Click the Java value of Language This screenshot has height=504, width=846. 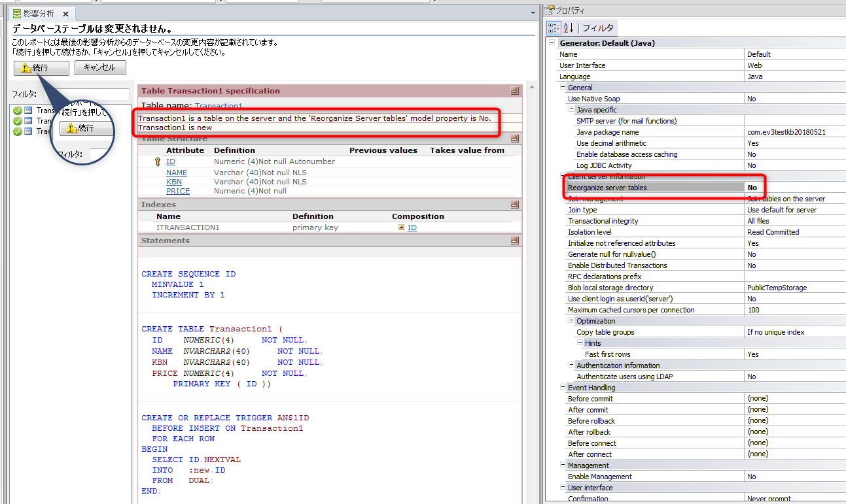click(x=754, y=76)
